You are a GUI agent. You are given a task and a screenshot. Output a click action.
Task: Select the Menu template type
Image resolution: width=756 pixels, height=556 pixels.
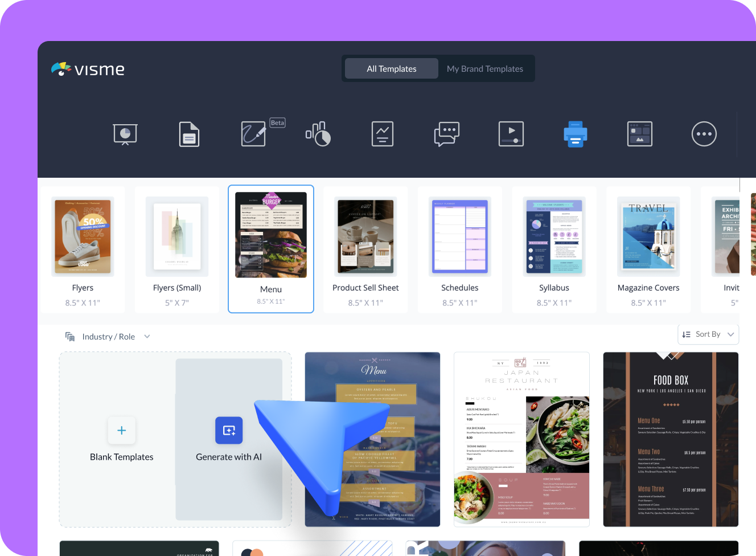(271, 249)
